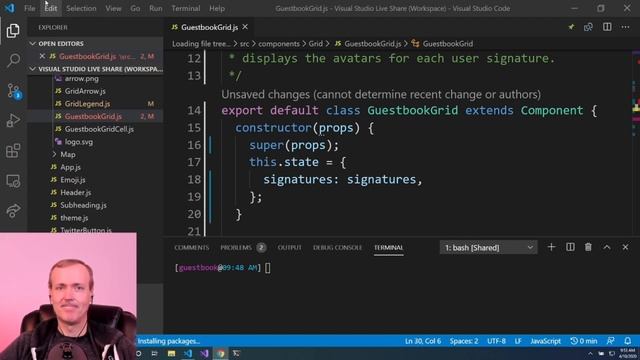Switch to the Comments panel tab
Screen dimensions: 640x360
tap(191, 247)
